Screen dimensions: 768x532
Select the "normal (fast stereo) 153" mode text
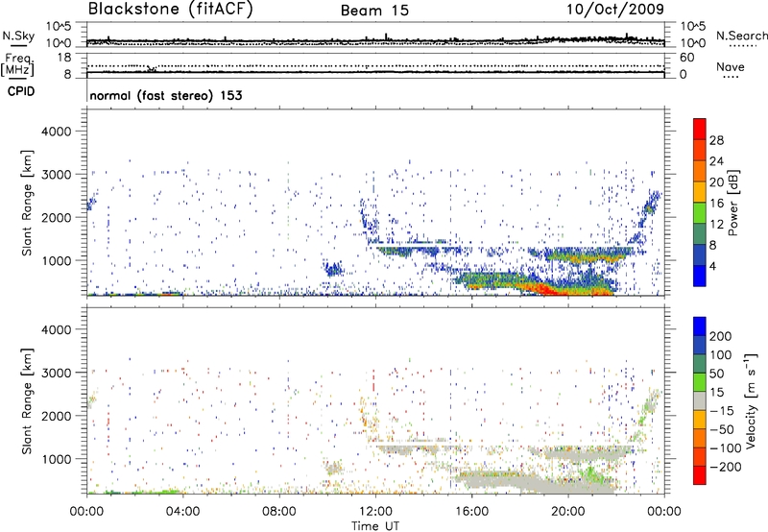click(x=166, y=95)
